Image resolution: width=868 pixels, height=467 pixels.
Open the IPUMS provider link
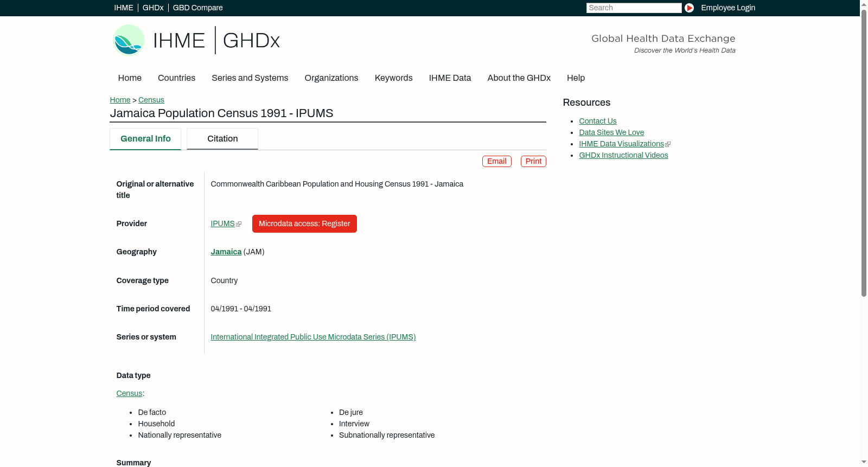point(222,223)
